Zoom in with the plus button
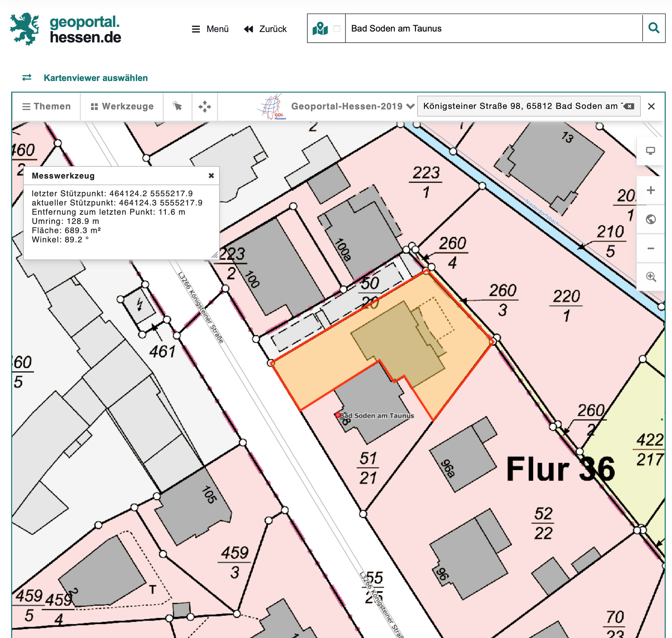This screenshot has height=638, width=672. coord(650,190)
